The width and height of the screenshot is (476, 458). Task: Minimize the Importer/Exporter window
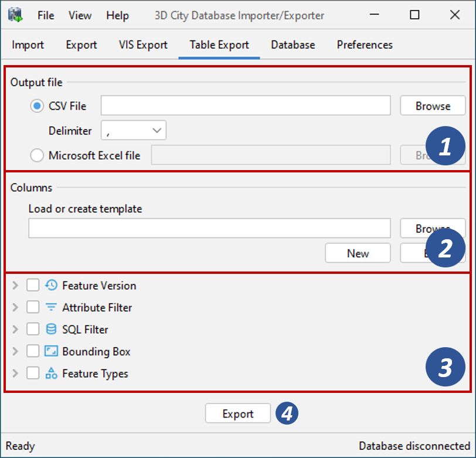tap(375, 15)
